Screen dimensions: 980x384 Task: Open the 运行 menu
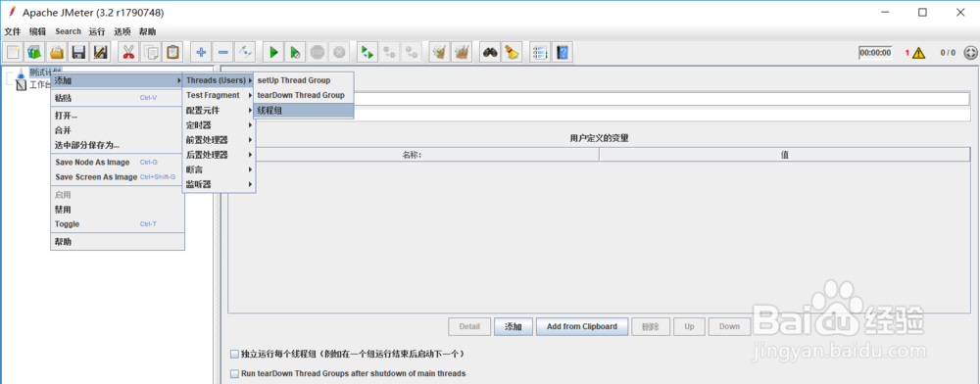[x=97, y=31]
